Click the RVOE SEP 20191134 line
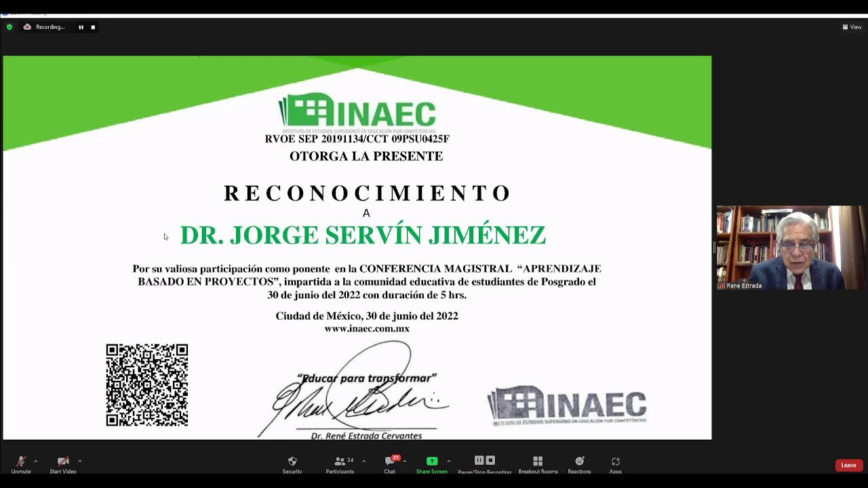 357,139
